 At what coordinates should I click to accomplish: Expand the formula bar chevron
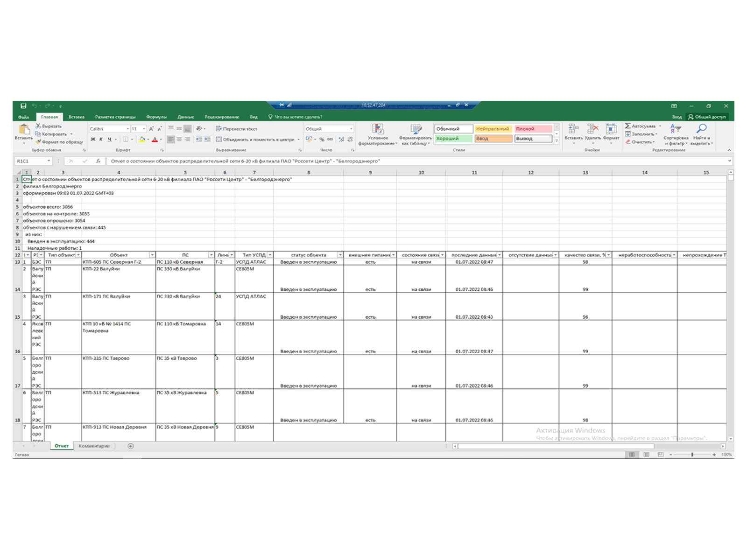click(730, 161)
